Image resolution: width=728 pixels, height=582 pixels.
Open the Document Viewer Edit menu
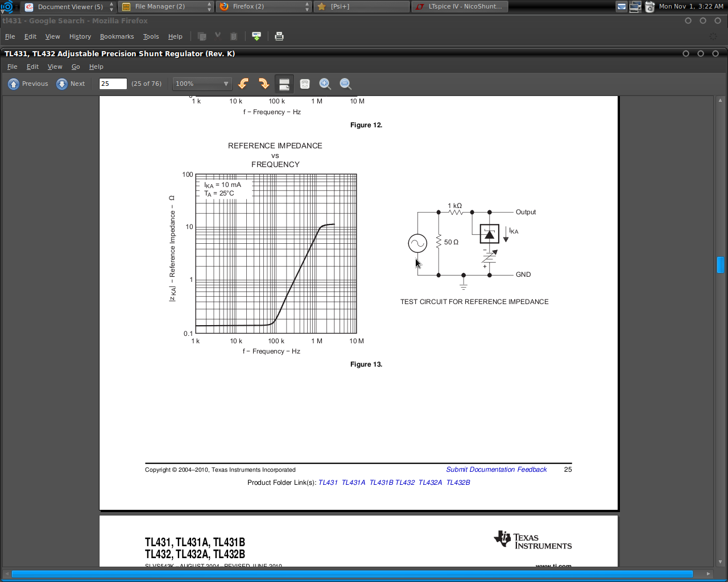coord(32,66)
